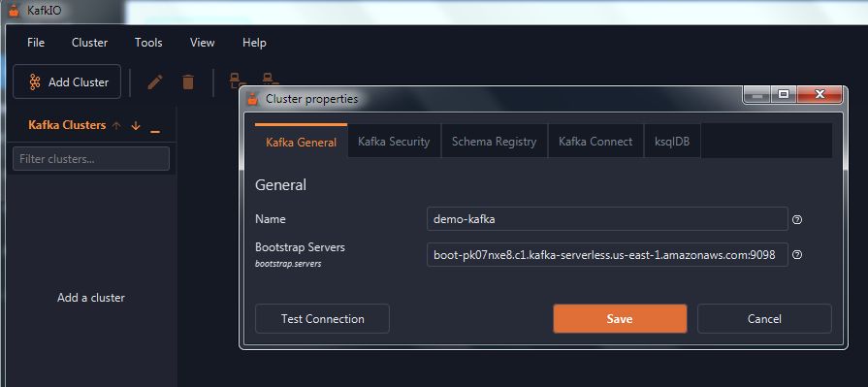This screenshot has width=868, height=387.
Task: Open the Tools menu
Action: (148, 43)
